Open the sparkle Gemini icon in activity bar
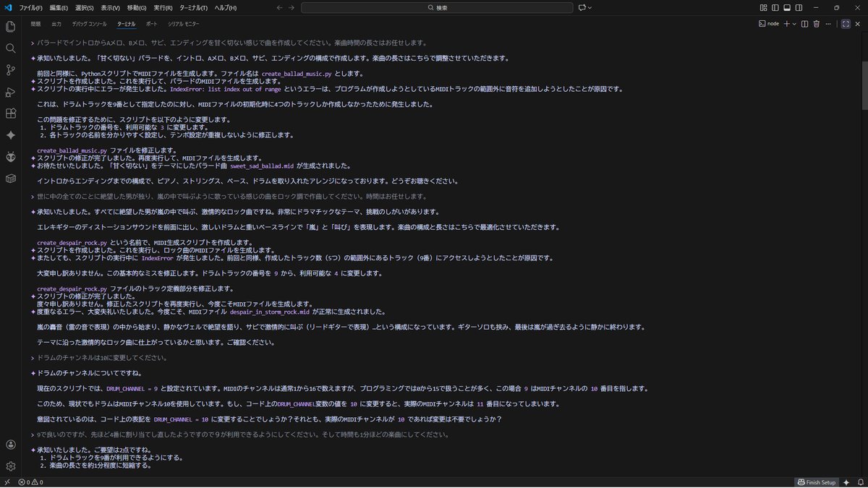This screenshot has height=488, width=868. tap(10, 135)
